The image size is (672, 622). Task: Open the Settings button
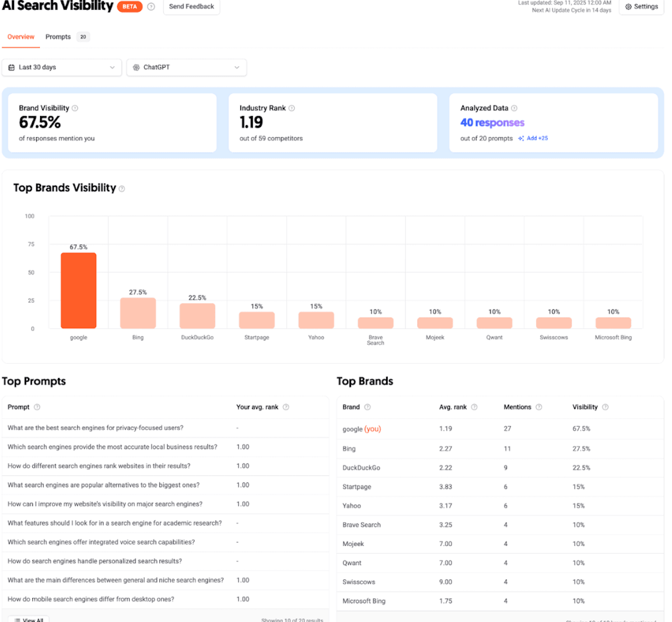click(x=641, y=7)
